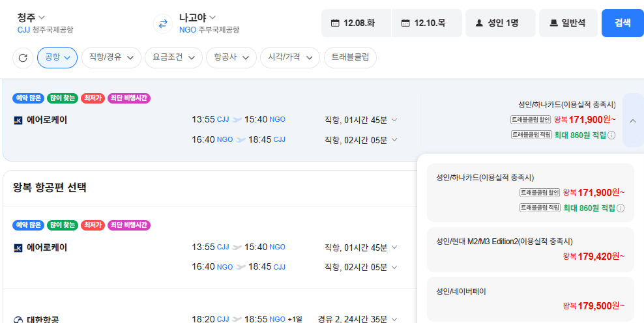Click 트래블클럽 적립 tag in popup
644x323 pixels.
click(x=540, y=208)
